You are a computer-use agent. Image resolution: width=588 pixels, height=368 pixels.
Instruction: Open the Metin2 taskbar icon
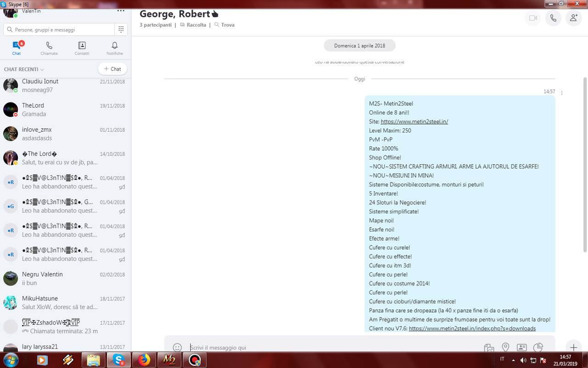coord(169,360)
